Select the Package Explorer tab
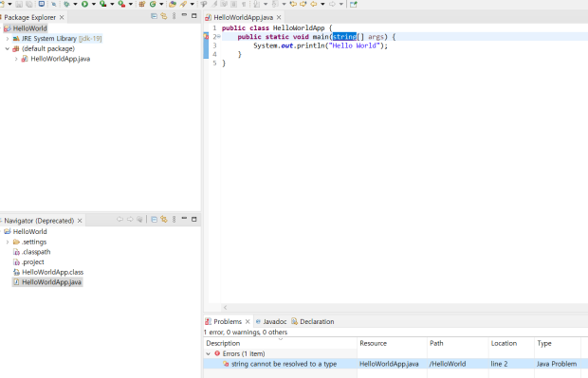 pyautogui.click(x=29, y=17)
